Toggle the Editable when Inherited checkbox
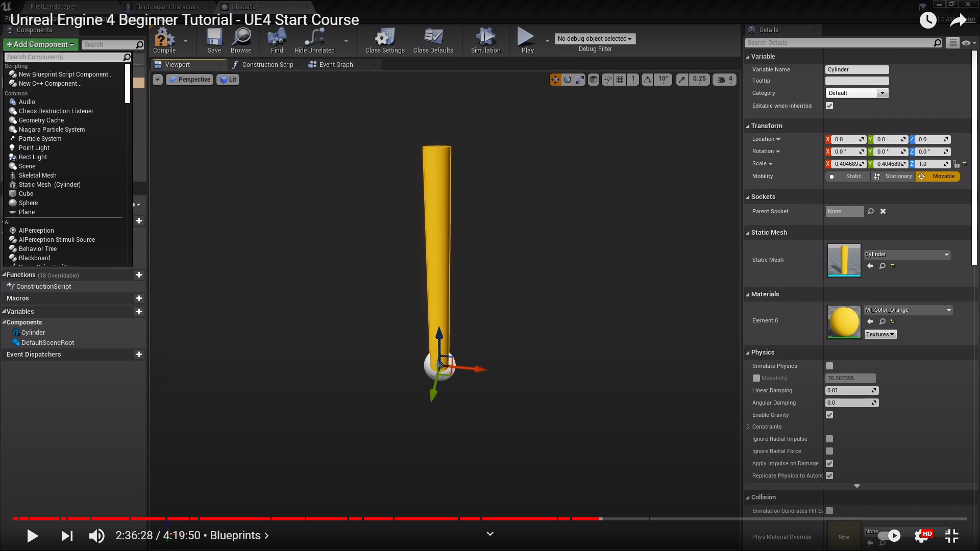980x551 pixels. pos(829,106)
